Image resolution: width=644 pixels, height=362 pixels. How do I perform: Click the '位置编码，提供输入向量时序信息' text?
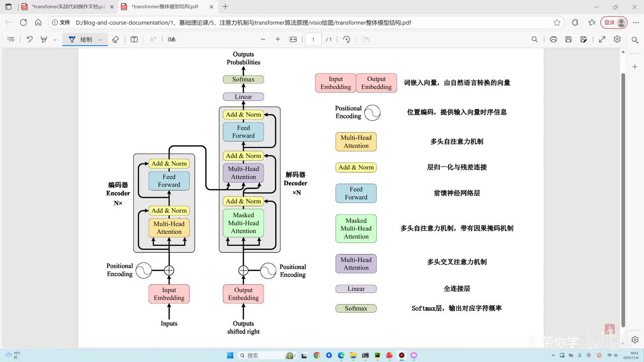click(457, 112)
